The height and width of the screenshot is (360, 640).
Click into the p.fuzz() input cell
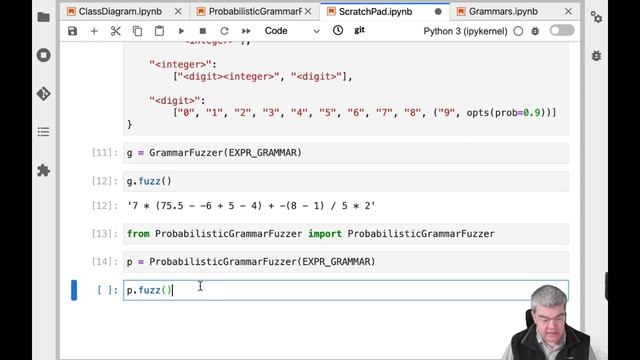click(346, 290)
